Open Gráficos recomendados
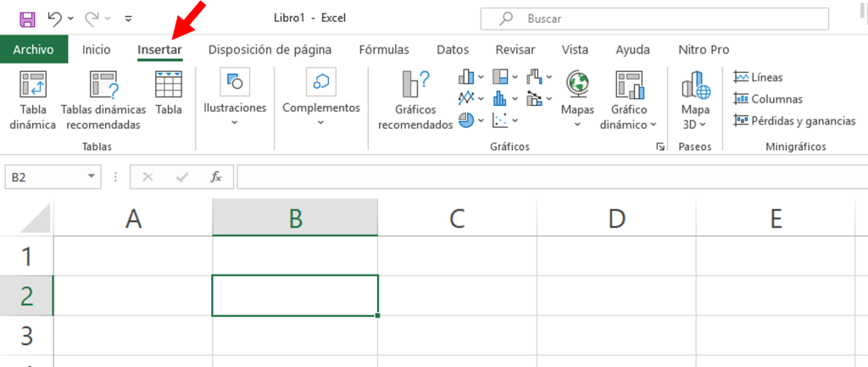 click(x=415, y=86)
